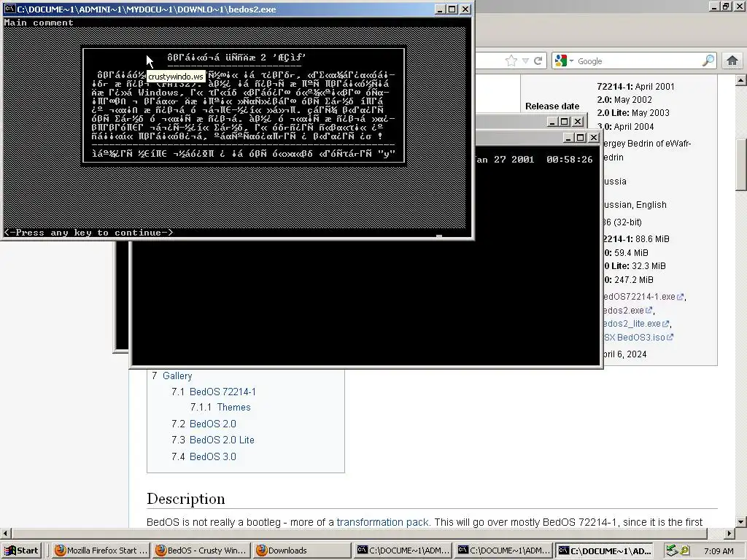
Task: Click the Main comment header text
Action: pos(39,23)
